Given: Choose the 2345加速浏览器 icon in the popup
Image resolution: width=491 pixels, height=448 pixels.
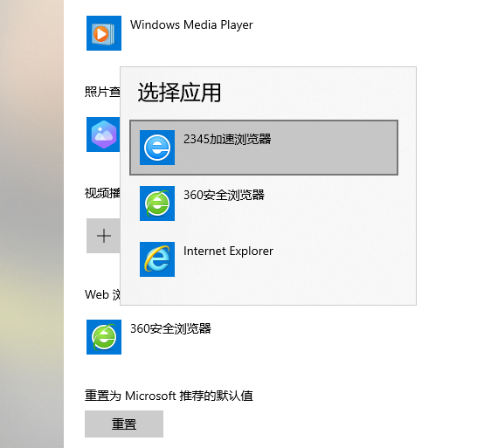Looking at the screenshot, I should click(x=157, y=148).
